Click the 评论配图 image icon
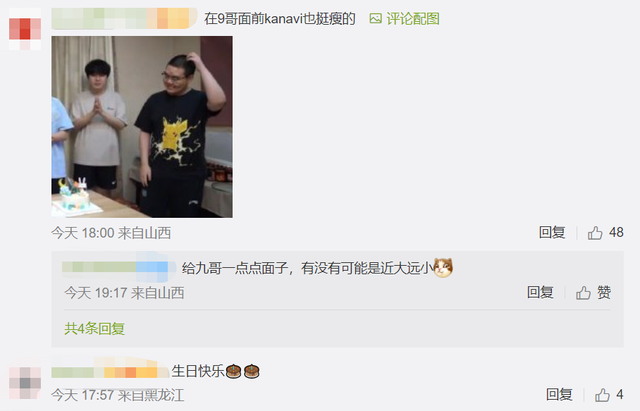This screenshot has width=640, height=411. (376, 18)
